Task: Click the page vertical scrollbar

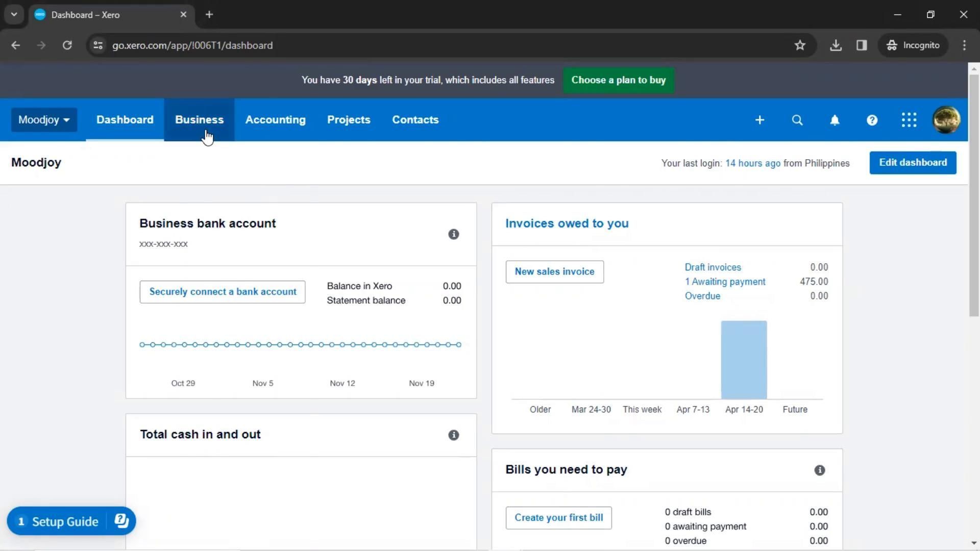Action: 974,194
